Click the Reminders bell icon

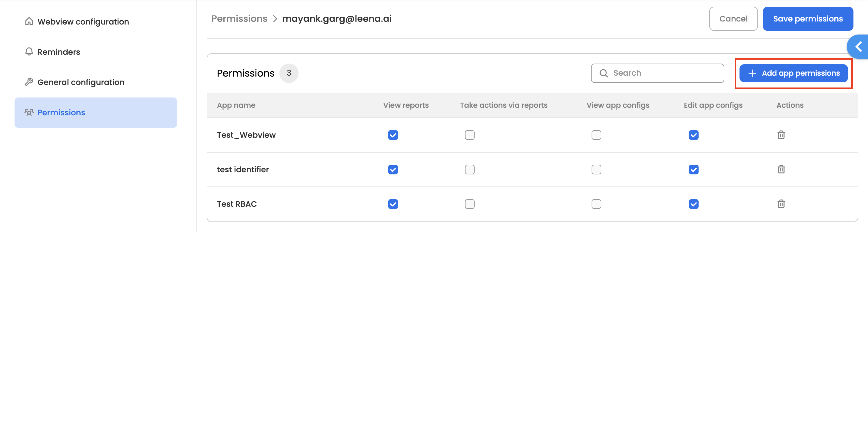click(x=29, y=51)
